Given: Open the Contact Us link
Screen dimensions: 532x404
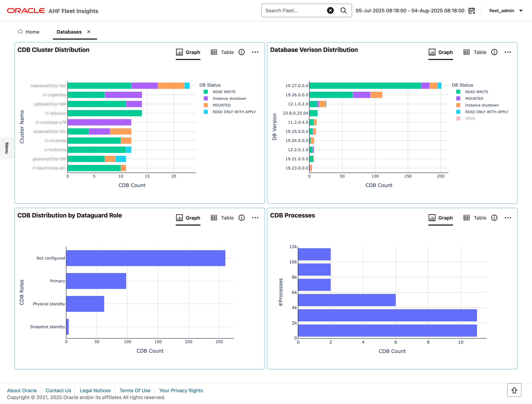Looking at the screenshot, I should pyautogui.click(x=58, y=390).
